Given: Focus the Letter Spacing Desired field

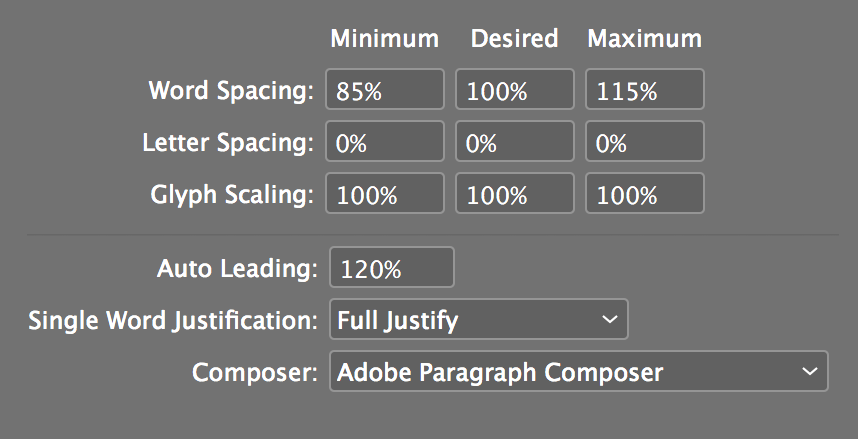Looking at the screenshot, I should [515, 142].
